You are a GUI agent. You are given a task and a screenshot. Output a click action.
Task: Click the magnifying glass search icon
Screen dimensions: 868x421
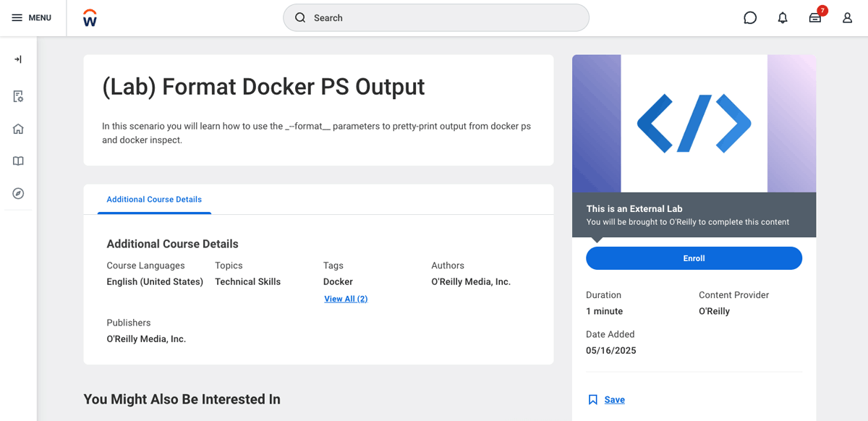pos(300,17)
